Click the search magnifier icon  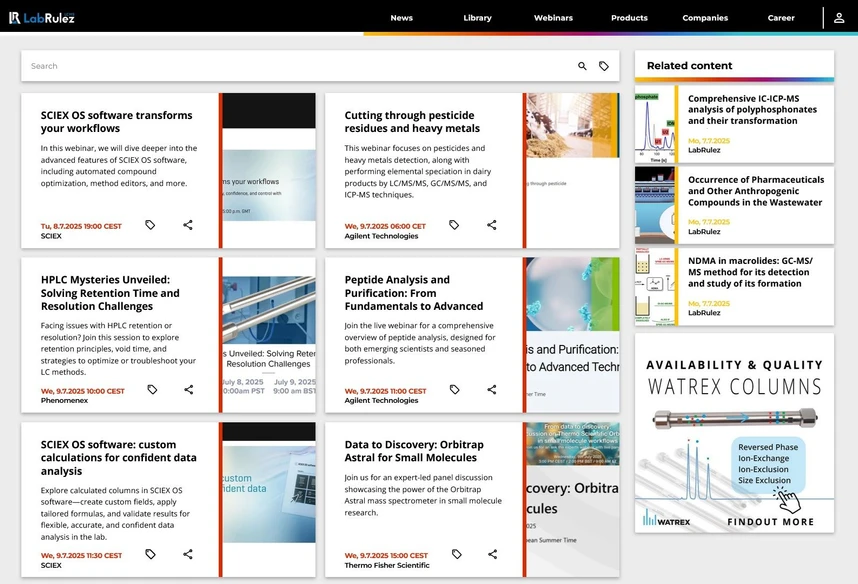tap(582, 66)
